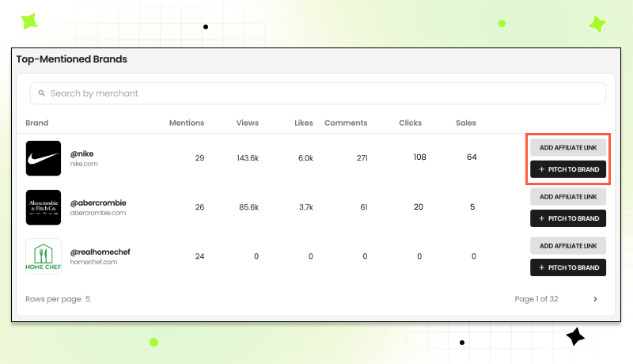This screenshot has width=633, height=364.
Task: Open the abercrombie.com domain link
Action: (x=97, y=213)
